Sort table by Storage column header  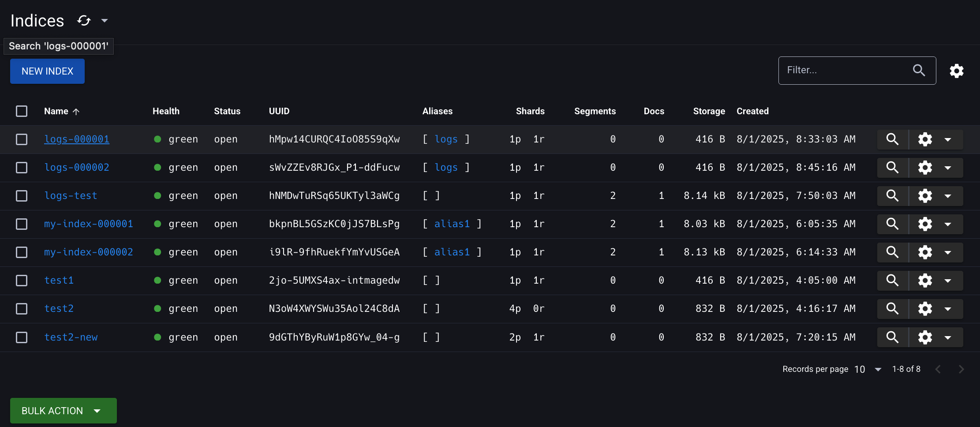709,111
